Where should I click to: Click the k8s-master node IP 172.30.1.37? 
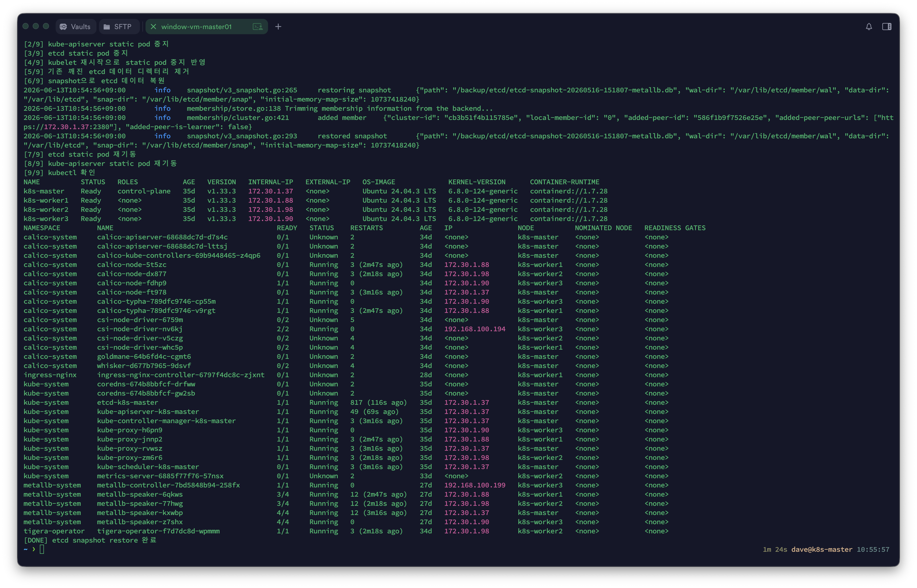pyautogui.click(x=270, y=191)
